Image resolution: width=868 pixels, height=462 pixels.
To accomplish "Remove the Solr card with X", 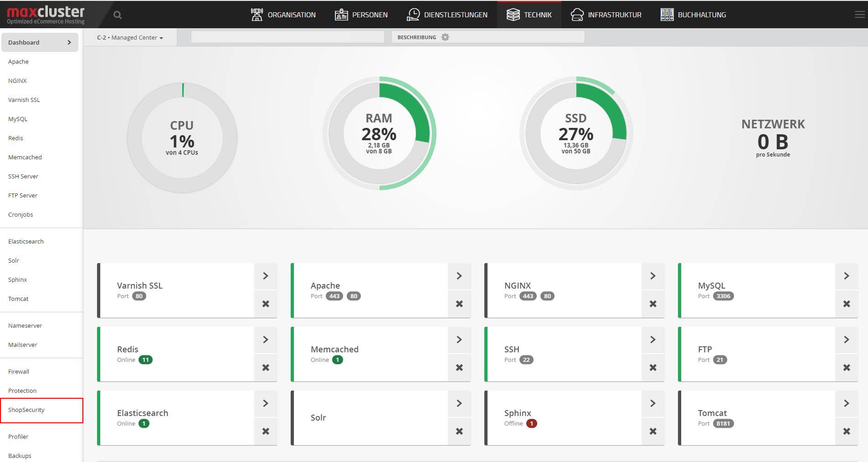I will (459, 431).
